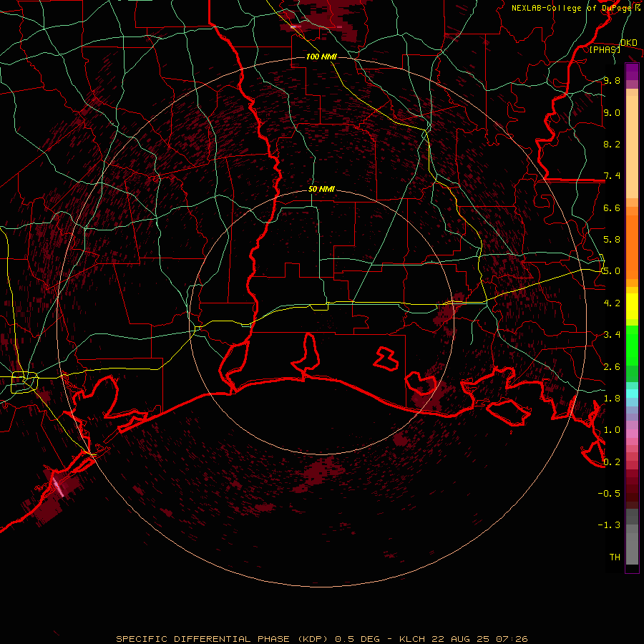Image resolution: width=644 pixels, height=644 pixels.
Task: Click the (KDP) abbreviation in the caption
Action: point(312,639)
